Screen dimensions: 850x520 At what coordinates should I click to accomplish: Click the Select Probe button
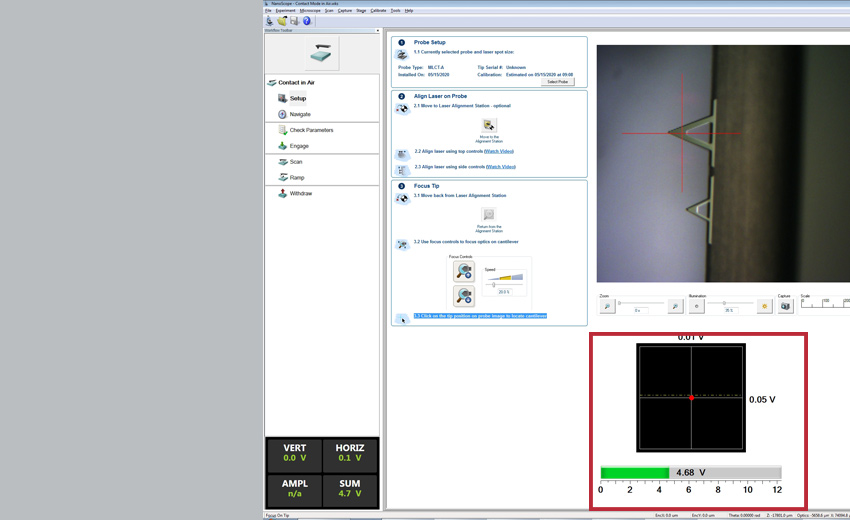click(557, 82)
